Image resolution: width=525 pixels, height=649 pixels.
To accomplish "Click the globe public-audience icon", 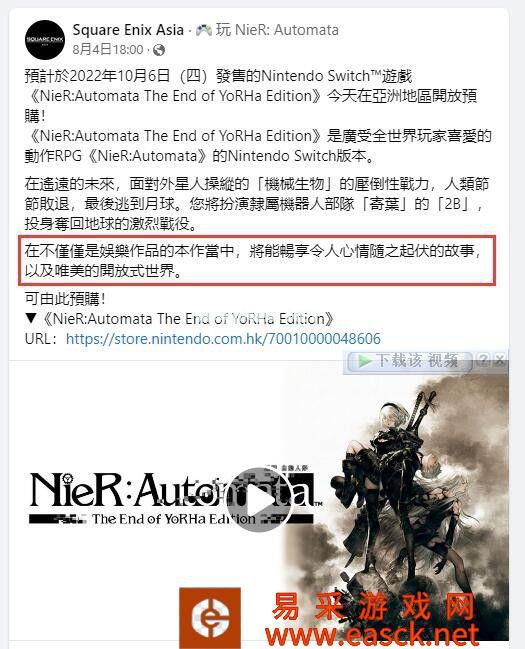I will pyautogui.click(x=159, y=50).
